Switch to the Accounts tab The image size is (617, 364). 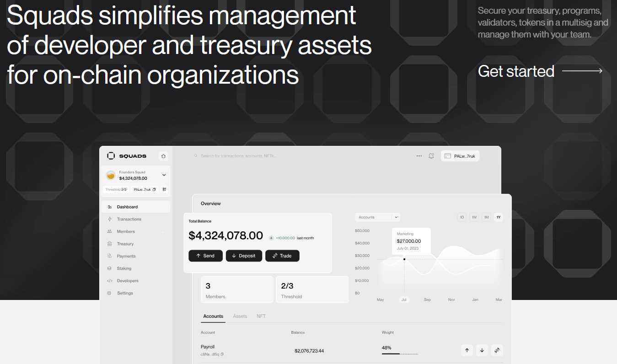pos(213,316)
